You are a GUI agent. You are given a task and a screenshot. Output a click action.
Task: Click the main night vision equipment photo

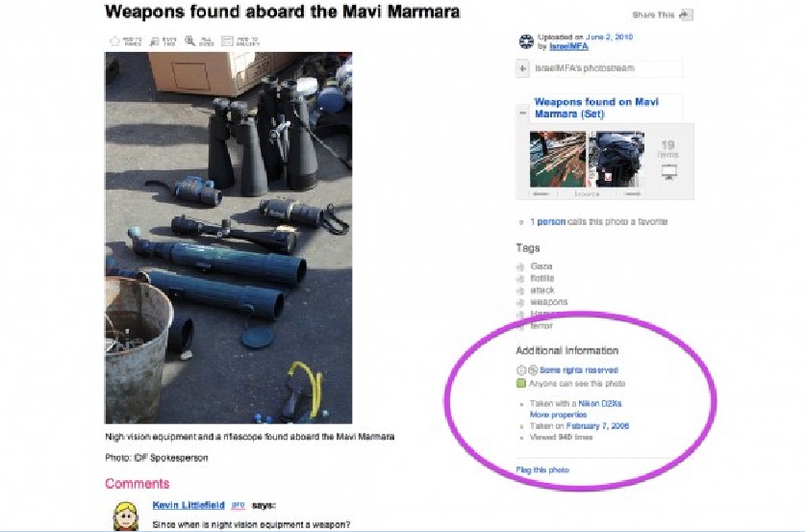click(229, 238)
